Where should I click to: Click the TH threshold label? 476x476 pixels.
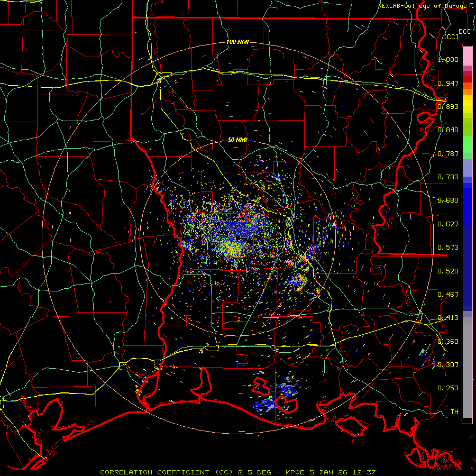pos(454,412)
